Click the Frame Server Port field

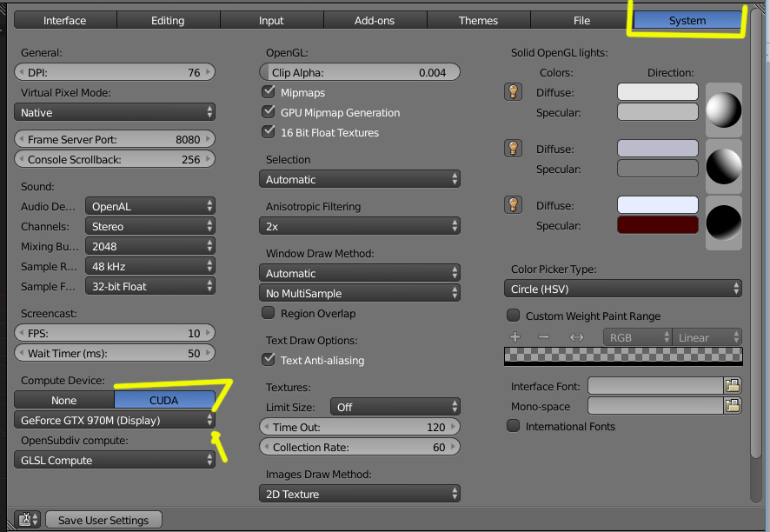(x=115, y=139)
